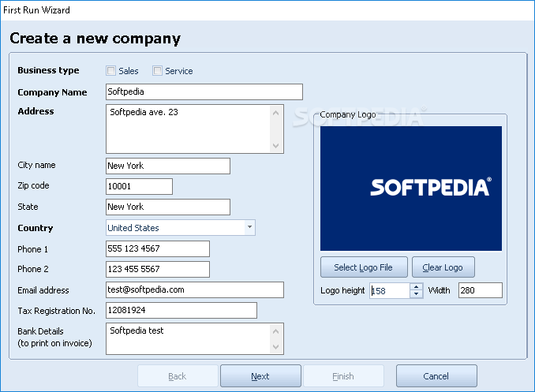Click the Tax Registration No. field
This screenshot has width=535, height=392.
tap(181, 310)
